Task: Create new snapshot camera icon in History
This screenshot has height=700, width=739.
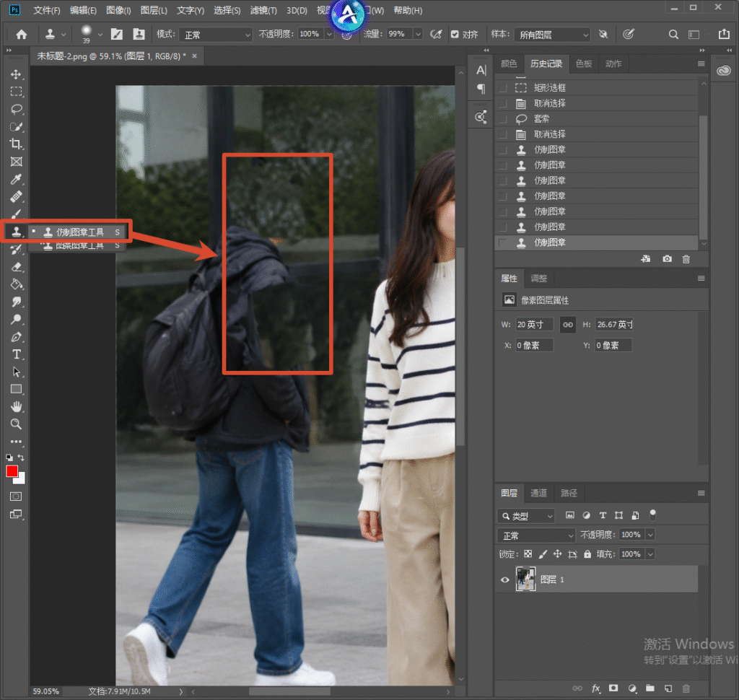Action: point(667,259)
